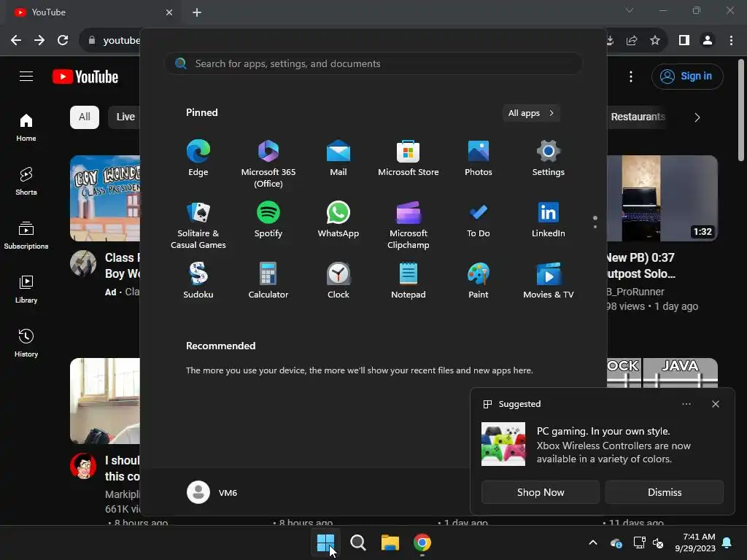Open Chrome profile menu
This screenshot has height=560, width=747.
click(x=708, y=41)
